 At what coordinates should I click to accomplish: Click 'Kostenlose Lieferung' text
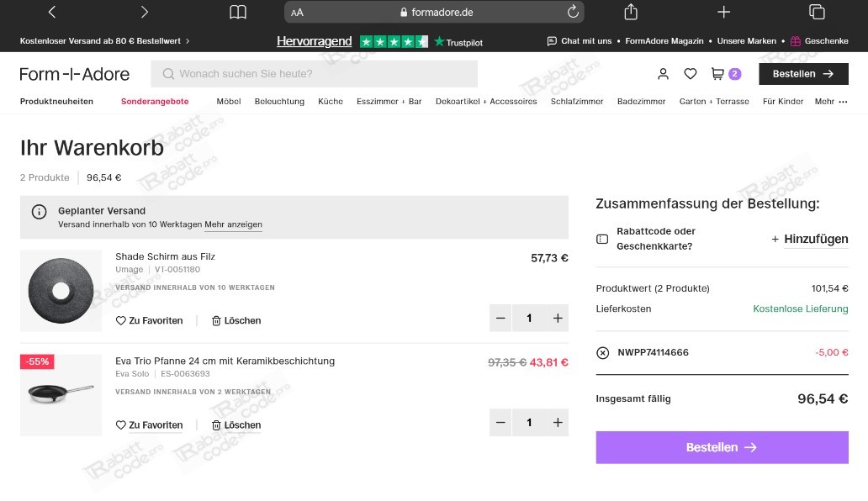pos(801,309)
